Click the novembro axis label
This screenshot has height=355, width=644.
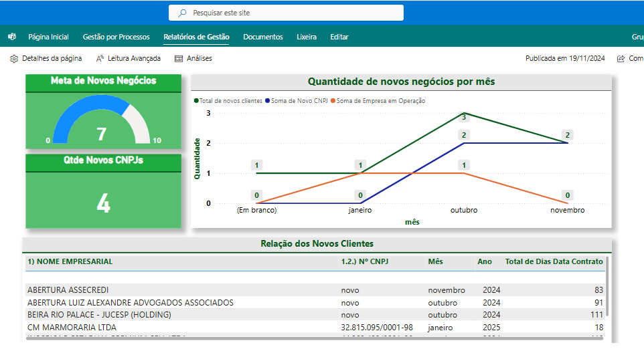tap(568, 210)
